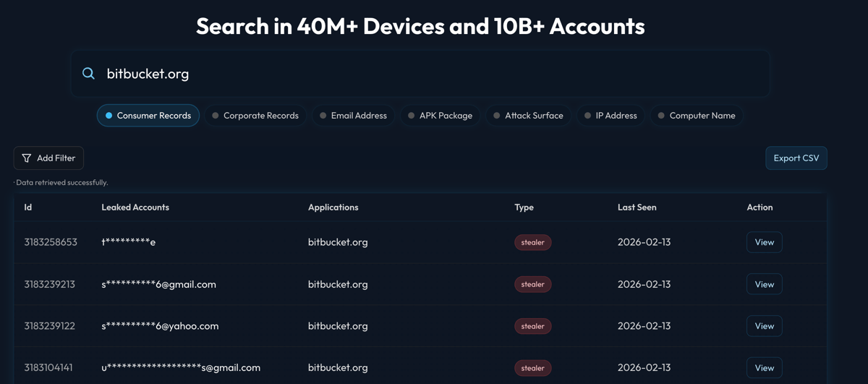Click bitbucket.org application in row 3183239213
This screenshot has height=384, width=868.
[x=338, y=284]
